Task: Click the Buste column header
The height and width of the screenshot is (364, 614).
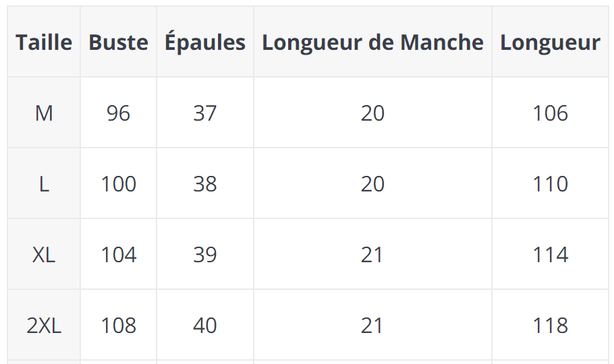Action: coord(118,42)
